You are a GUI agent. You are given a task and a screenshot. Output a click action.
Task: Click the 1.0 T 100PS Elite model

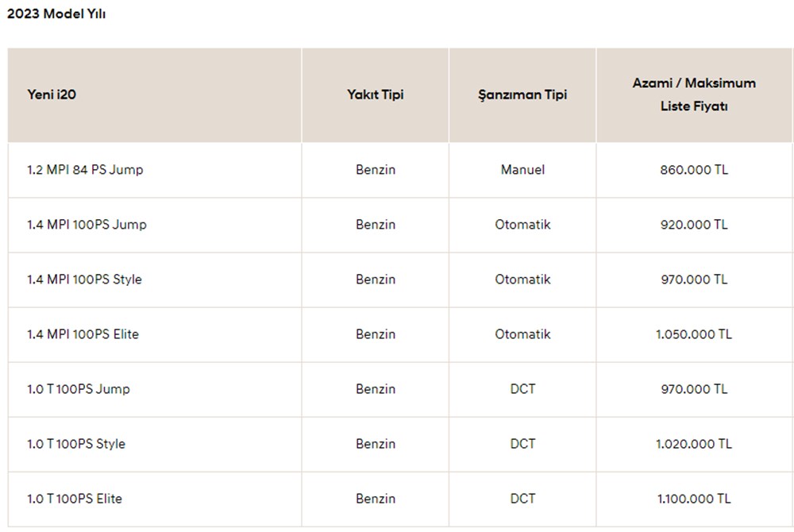click(75, 499)
